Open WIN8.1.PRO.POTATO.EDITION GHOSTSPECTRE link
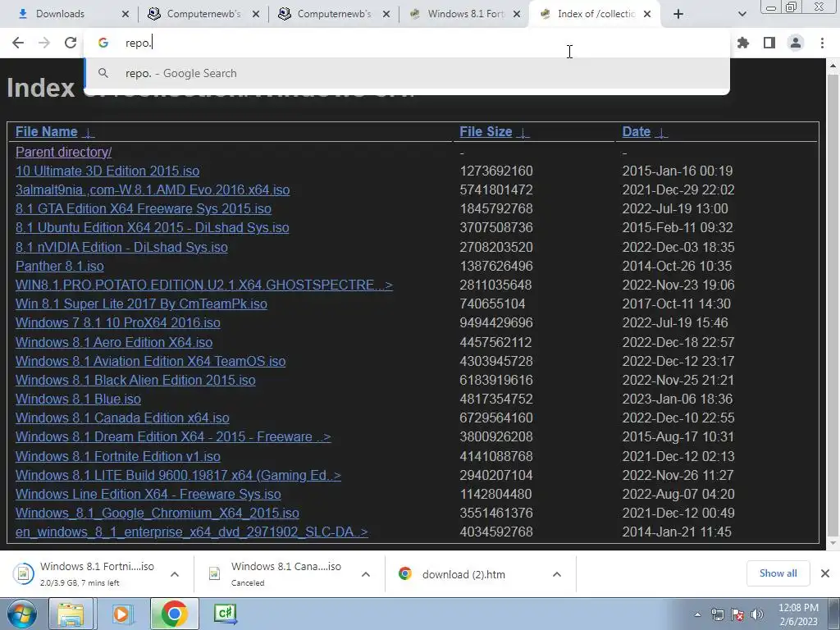 pyautogui.click(x=204, y=285)
